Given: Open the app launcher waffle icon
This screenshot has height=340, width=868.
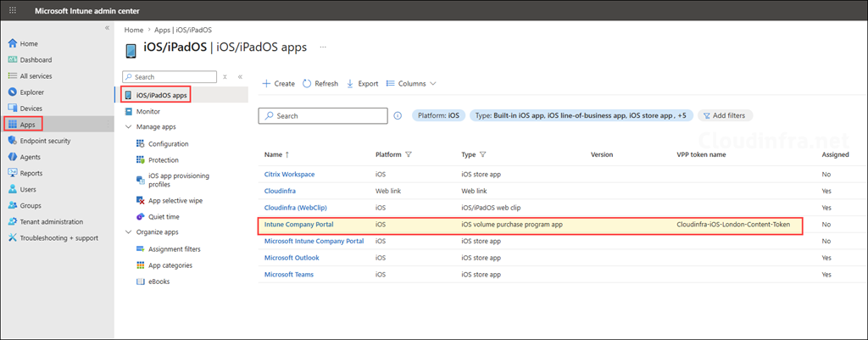Looking at the screenshot, I should [x=13, y=10].
